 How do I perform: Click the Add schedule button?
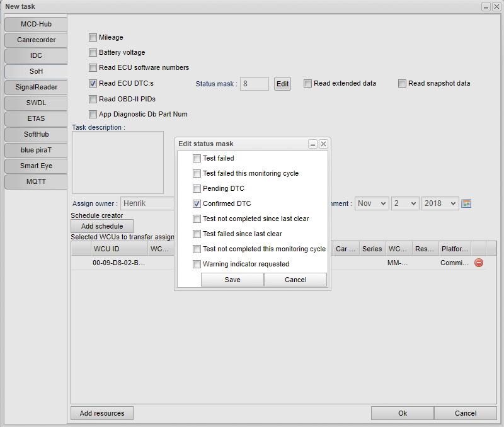tap(102, 226)
